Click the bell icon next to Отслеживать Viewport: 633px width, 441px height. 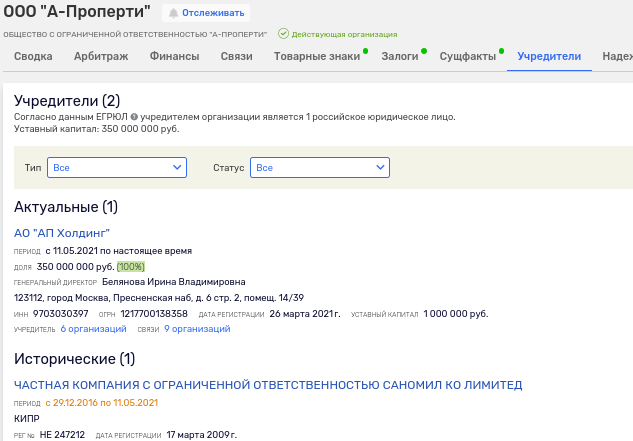pos(173,13)
